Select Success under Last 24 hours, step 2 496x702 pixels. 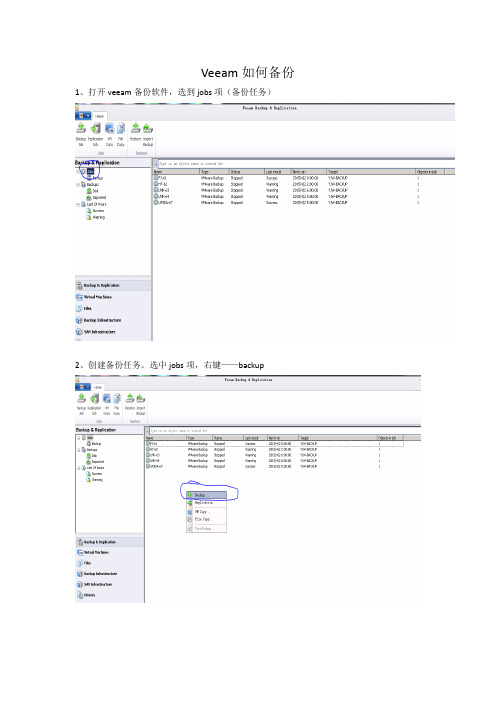click(x=94, y=474)
